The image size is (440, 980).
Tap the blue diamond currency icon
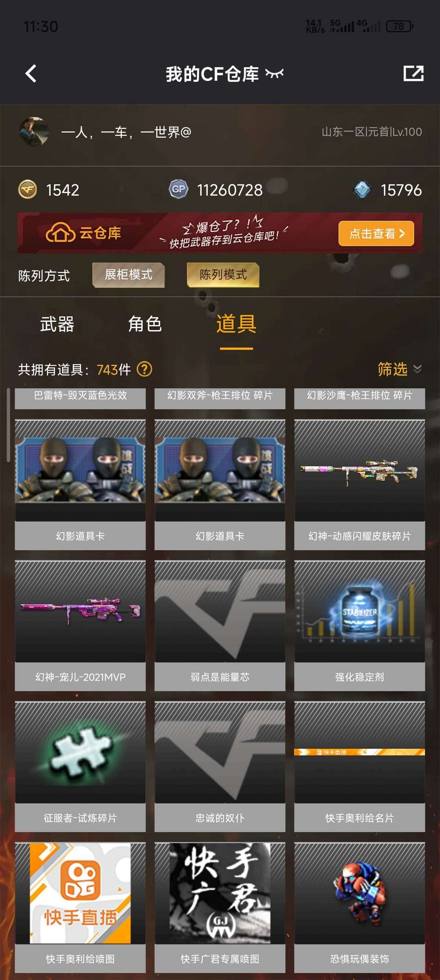pos(362,190)
